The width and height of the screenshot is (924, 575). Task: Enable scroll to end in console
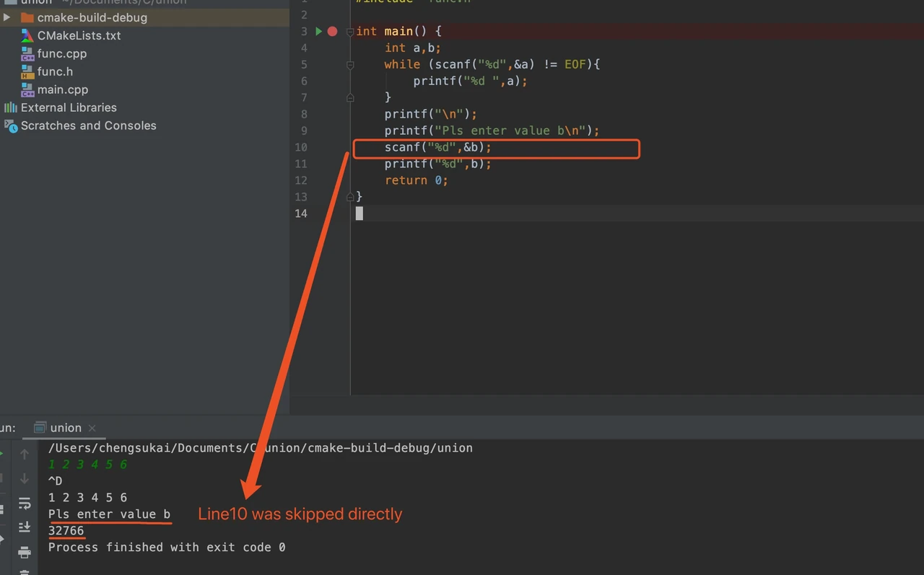click(25, 527)
